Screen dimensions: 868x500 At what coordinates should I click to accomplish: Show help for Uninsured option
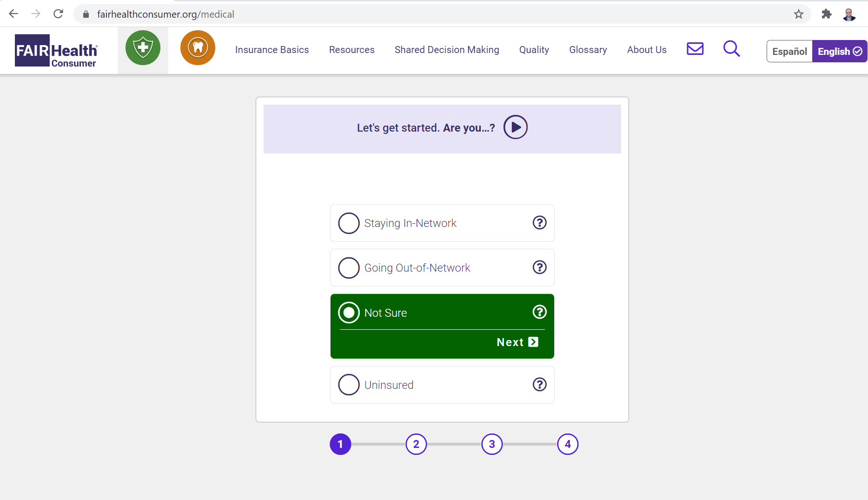(x=539, y=385)
